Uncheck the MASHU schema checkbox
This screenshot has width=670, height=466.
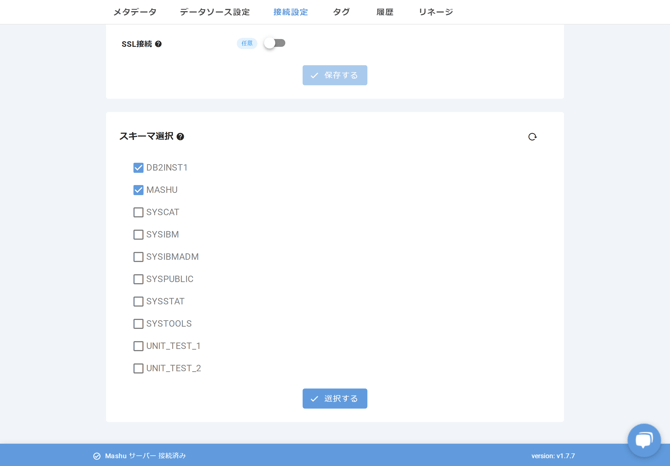138,190
